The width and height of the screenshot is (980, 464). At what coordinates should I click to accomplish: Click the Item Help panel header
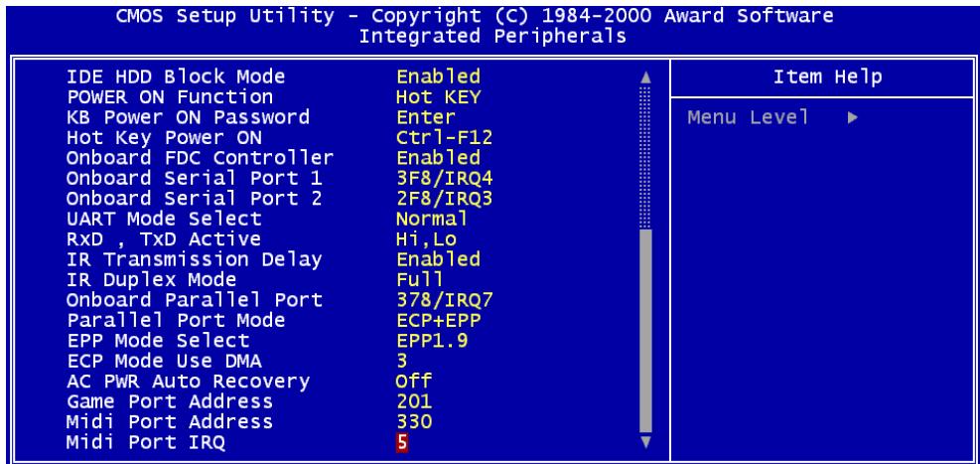(x=827, y=77)
